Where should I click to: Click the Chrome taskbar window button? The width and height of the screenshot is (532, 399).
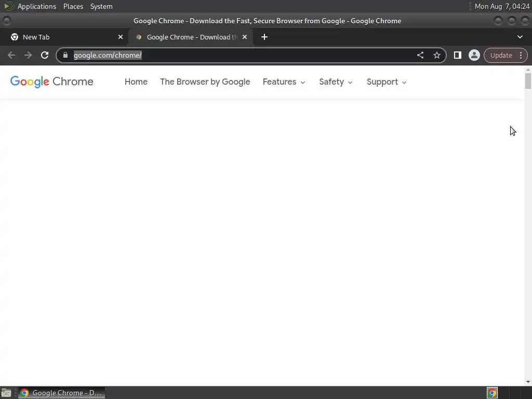(61, 393)
